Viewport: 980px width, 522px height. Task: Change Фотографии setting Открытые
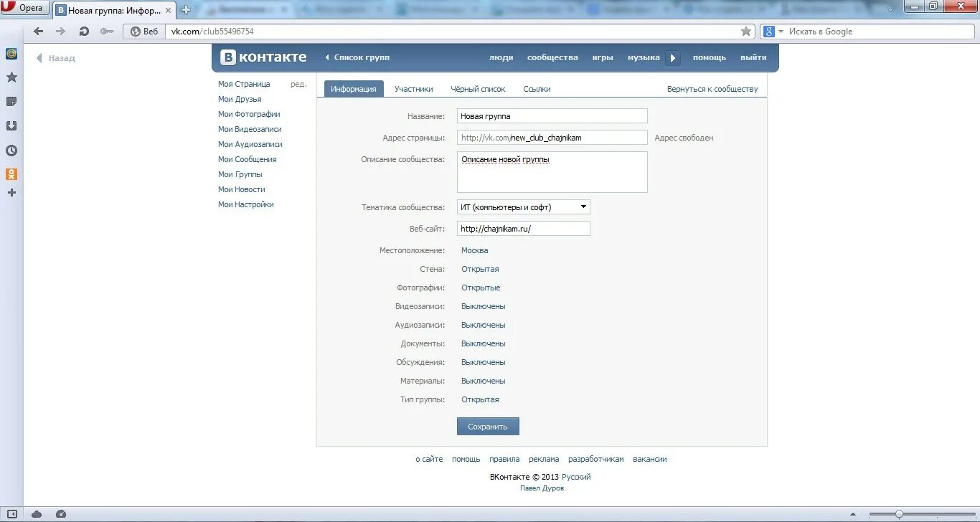481,288
